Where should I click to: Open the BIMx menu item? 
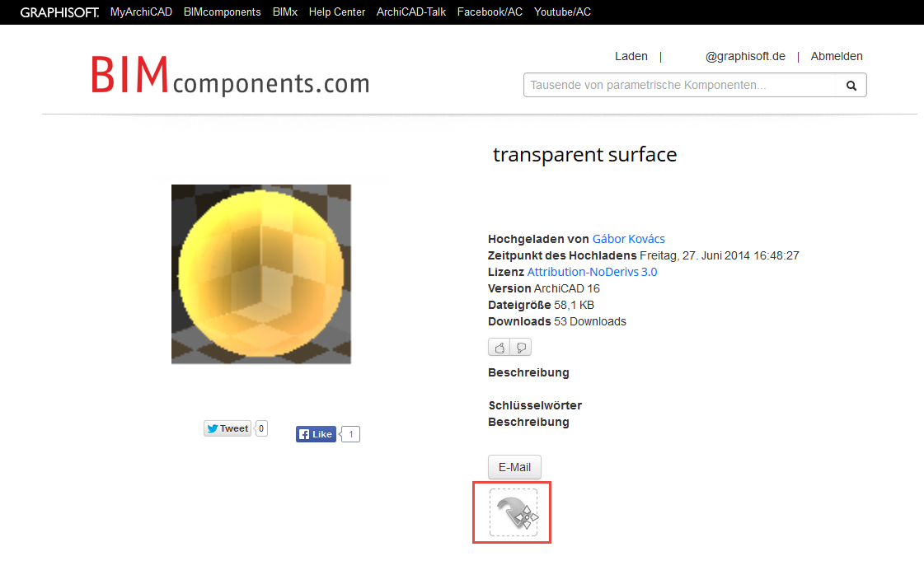(x=284, y=12)
